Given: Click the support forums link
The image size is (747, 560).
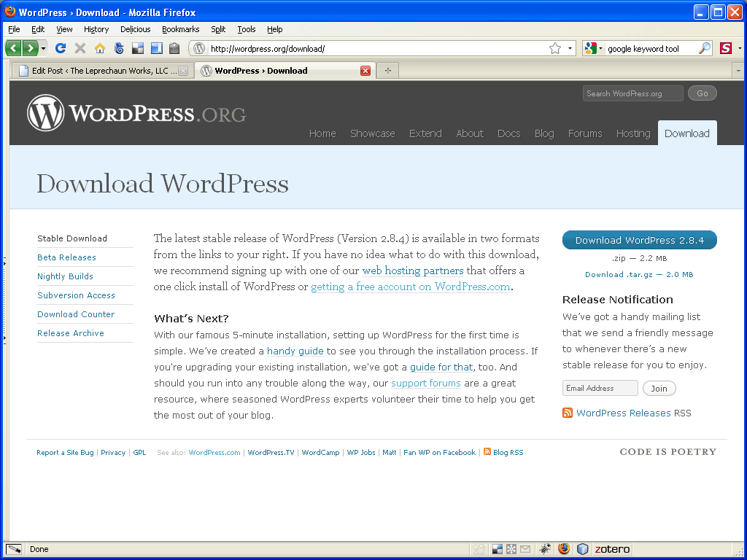Looking at the screenshot, I should click(x=426, y=383).
